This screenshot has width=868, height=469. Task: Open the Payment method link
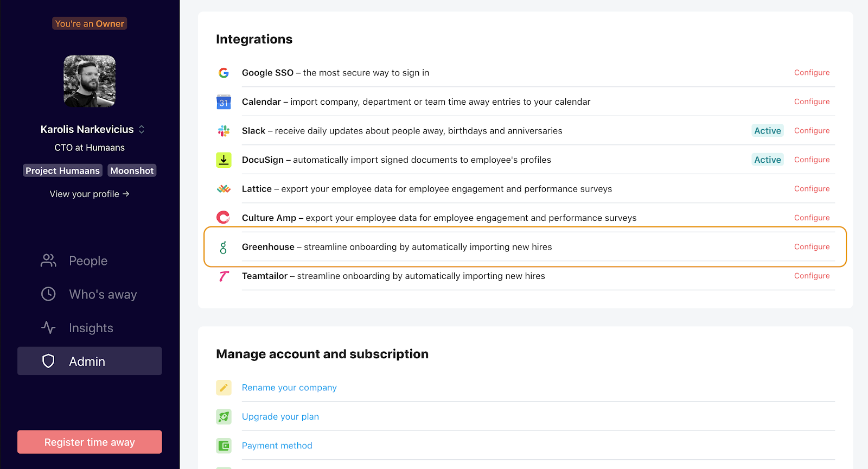coord(277,446)
